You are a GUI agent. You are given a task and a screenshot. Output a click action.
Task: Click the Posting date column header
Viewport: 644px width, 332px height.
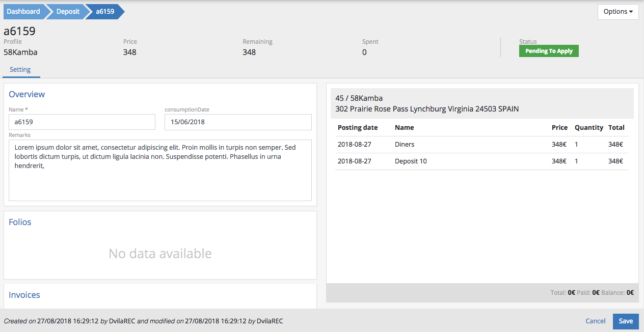coord(358,128)
